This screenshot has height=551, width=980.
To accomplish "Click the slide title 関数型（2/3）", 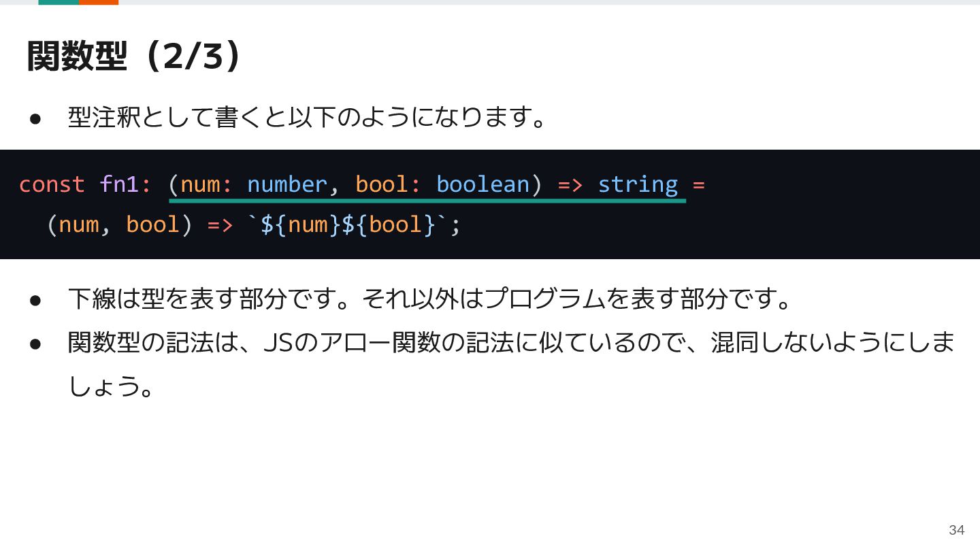I will pyautogui.click(x=134, y=56).
